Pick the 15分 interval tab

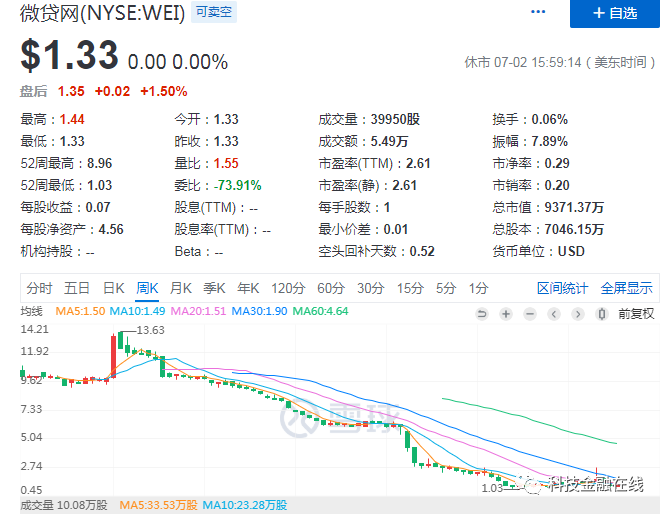410,288
